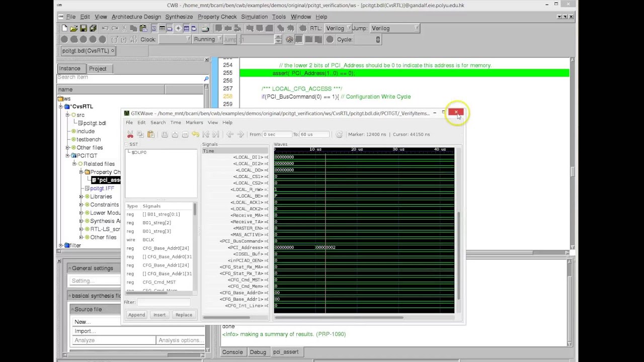This screenshot has height=362, width=644.
Task: Open the Time menu in GTKWave
Action: click(x=176, y=123)
